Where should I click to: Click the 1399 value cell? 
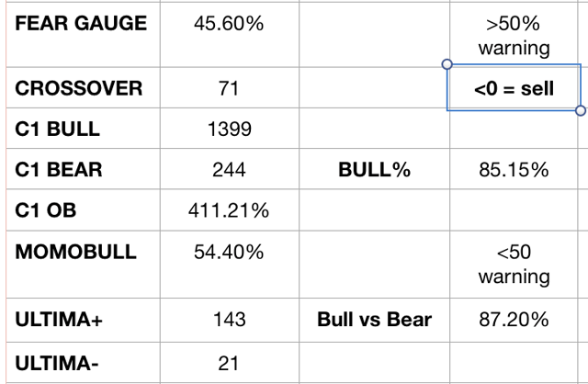[x=230, y=129]
